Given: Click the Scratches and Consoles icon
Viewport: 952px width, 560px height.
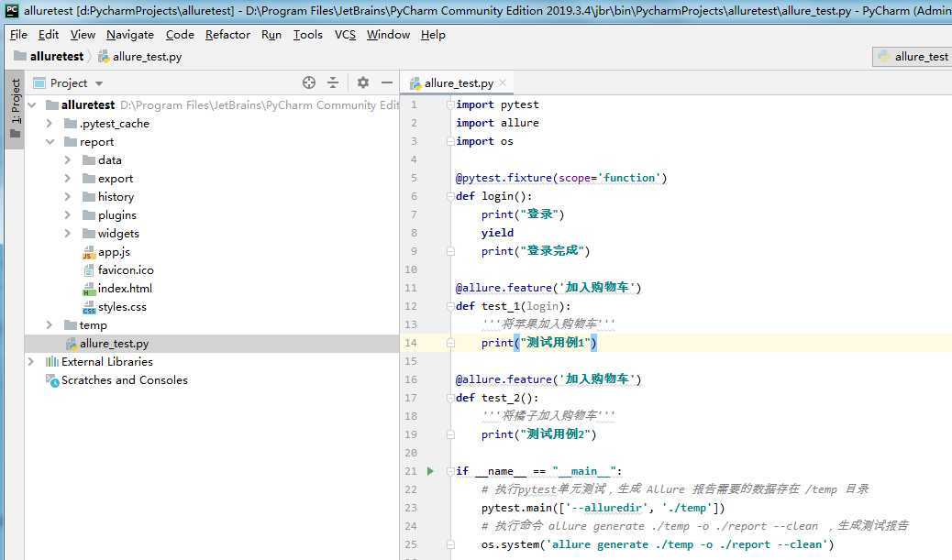Looking at the screenshot, I should [52, 380].
